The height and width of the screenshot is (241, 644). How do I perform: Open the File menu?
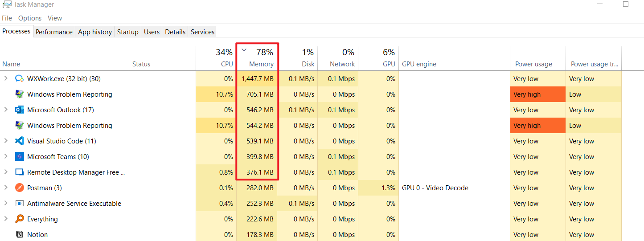(7, 18)
